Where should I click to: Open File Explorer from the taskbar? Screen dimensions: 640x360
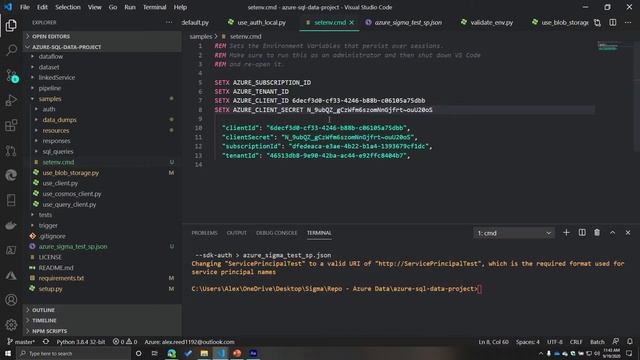point(204,353)
